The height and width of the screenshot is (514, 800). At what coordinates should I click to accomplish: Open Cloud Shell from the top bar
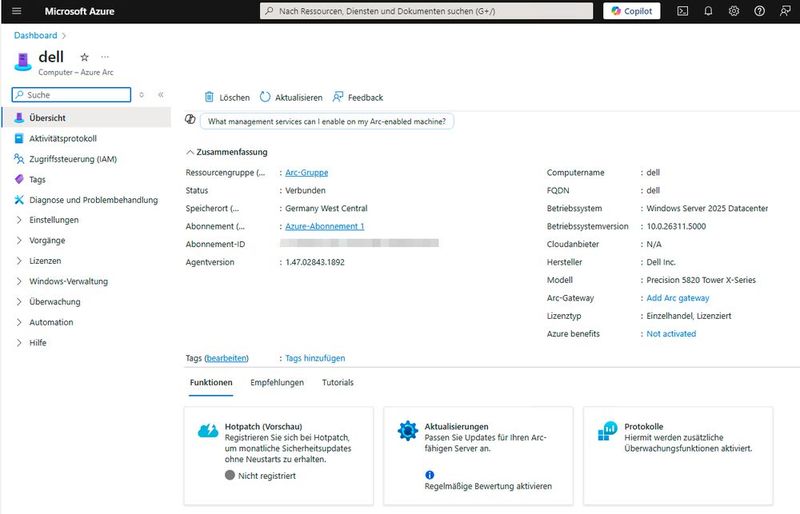[682, 11]
